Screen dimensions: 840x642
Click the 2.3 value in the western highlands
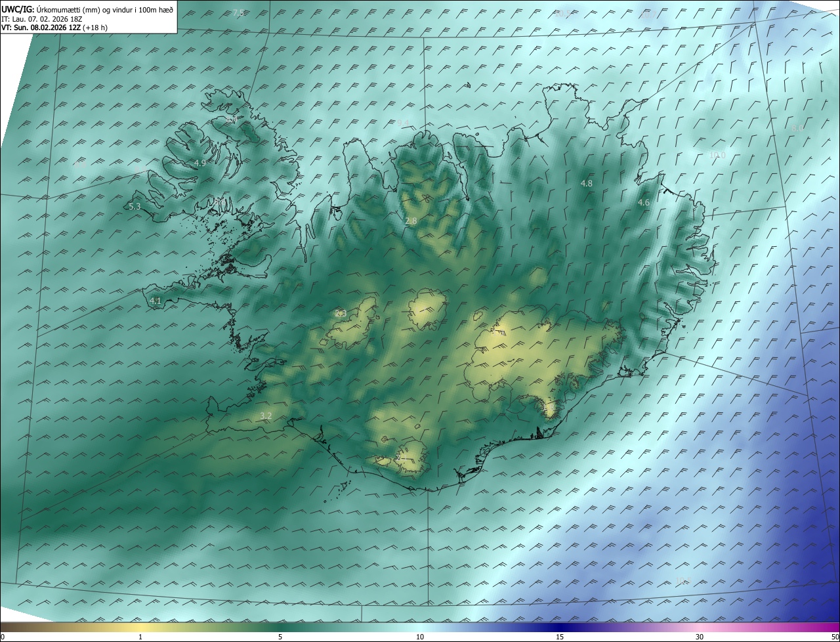(341, 313)
